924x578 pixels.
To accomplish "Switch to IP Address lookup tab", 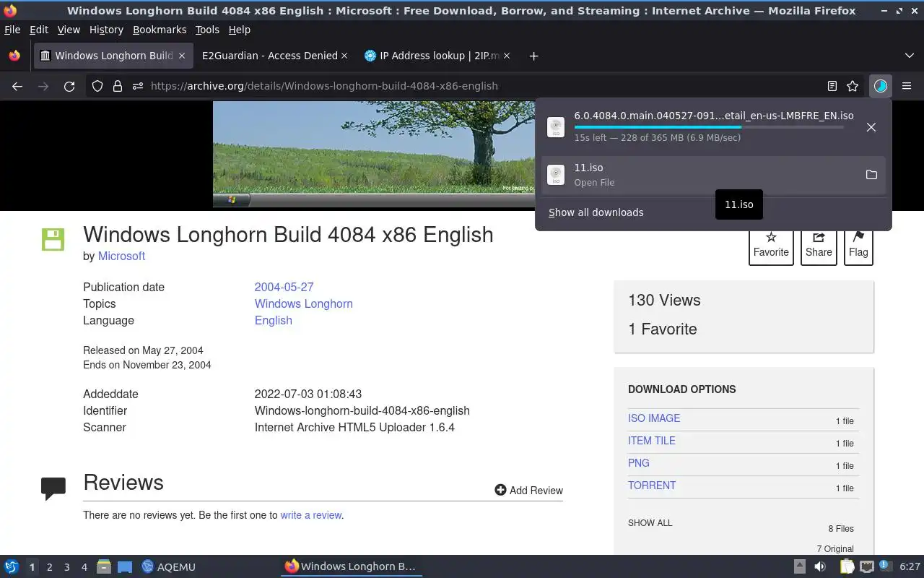I will pyautogui.click(x=437, y=56).
